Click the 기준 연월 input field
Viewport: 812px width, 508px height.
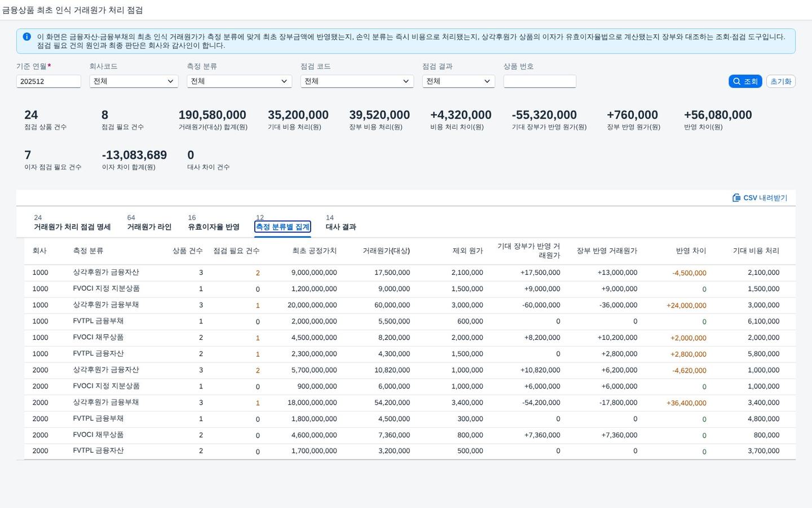coord(48,81)
